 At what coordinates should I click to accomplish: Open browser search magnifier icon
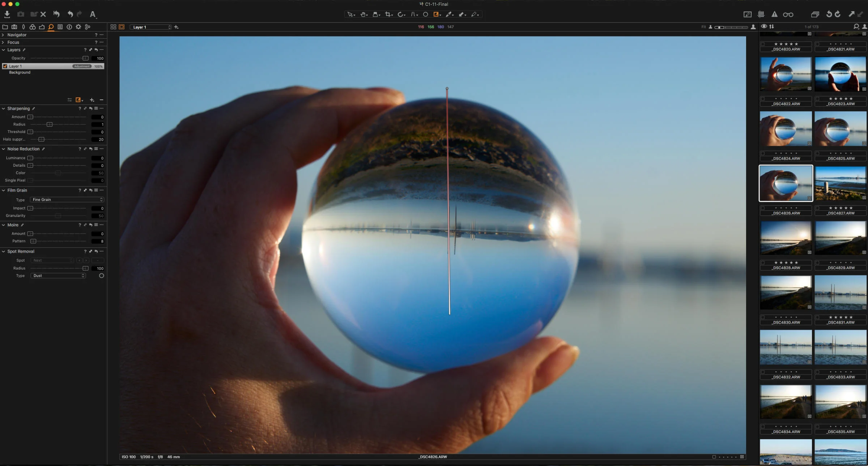click(x=856, y=26)
